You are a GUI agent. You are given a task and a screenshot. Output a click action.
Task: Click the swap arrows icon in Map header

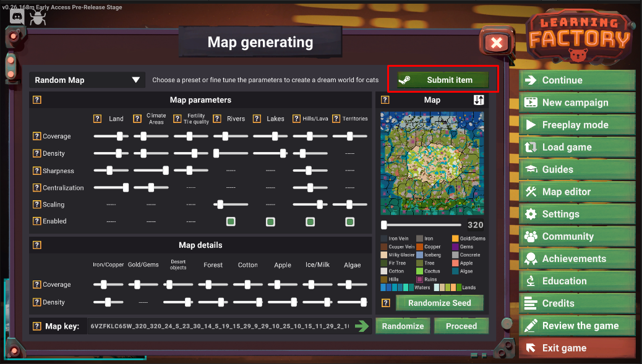pos(479,99)
